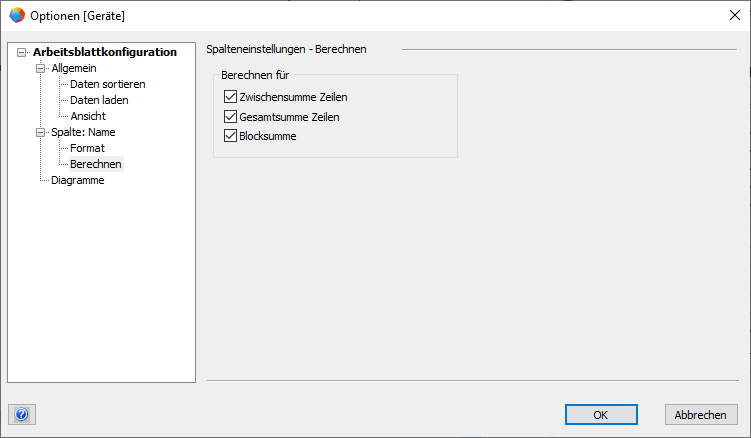Select the Arbeitsblattkonfiguration root label
This screenshot has height=438, width=751.
104,52
